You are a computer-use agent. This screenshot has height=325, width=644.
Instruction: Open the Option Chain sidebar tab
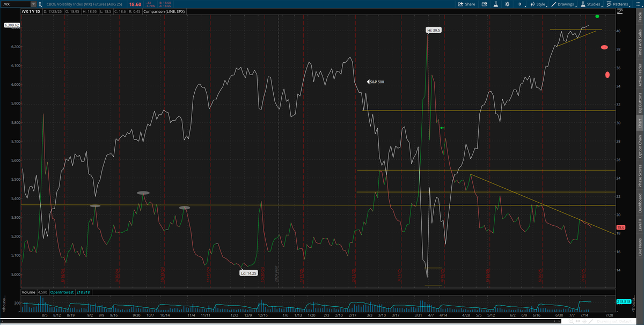point(639,146)
